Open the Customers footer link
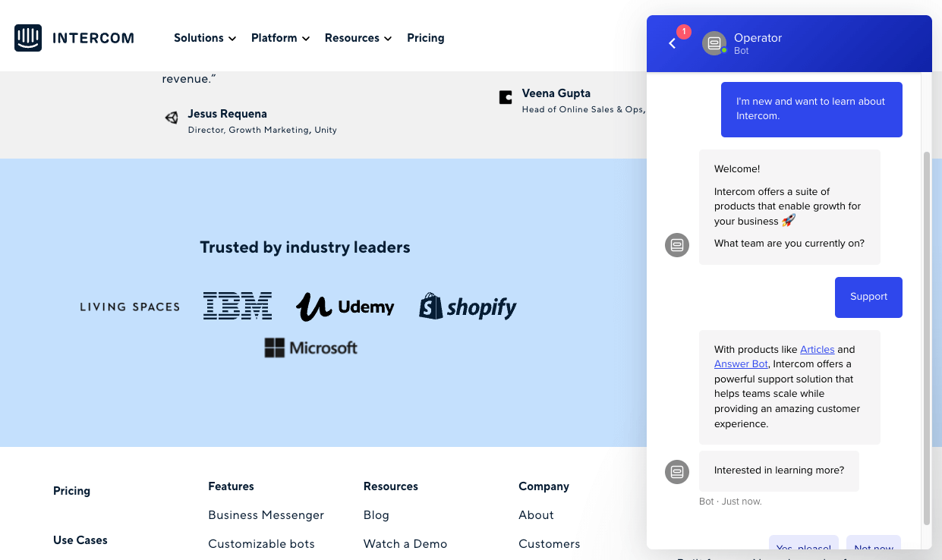This screenshot has height=560, width=942. (550, 544)
